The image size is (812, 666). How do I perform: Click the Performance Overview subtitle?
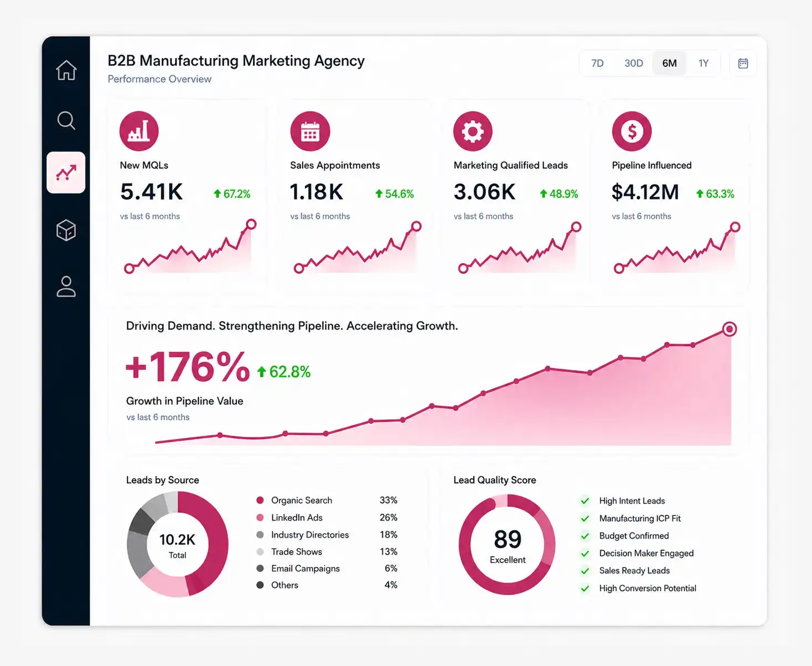159,79
